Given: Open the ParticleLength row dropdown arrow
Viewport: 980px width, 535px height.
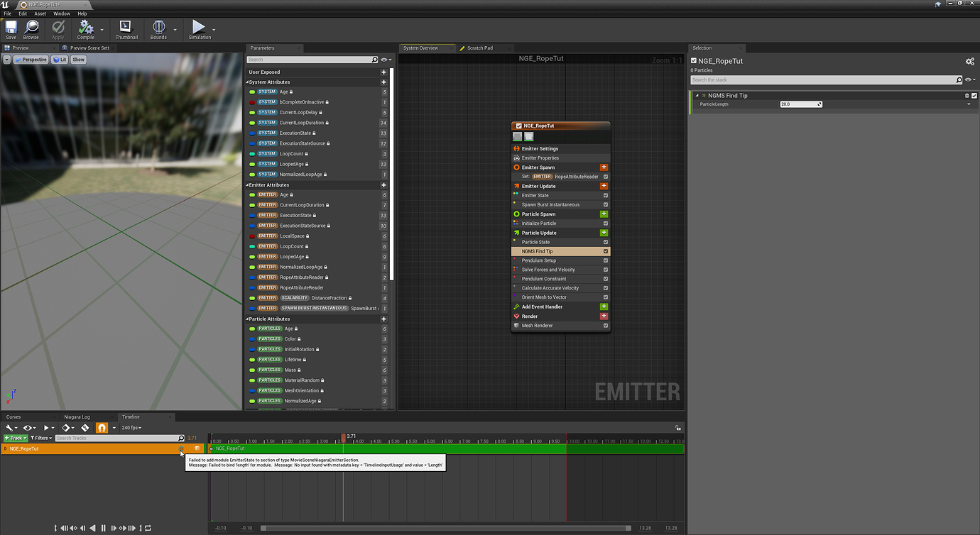Looking at the screenshot, I should pyautogui.click(x=969, y=104).
